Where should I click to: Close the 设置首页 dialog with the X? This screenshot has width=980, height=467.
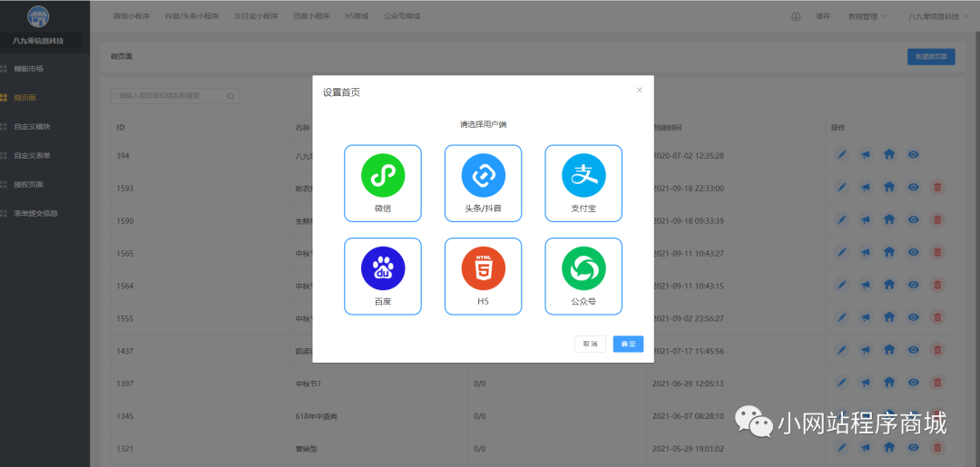pyautogui.click(x=640, y=90)
